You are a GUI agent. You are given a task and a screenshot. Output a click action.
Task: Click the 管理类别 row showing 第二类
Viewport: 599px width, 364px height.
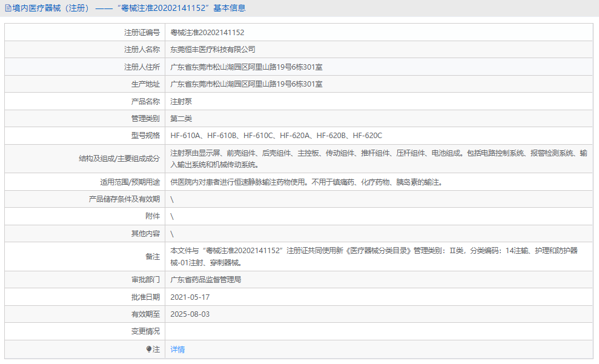click(x=182, y=118)
